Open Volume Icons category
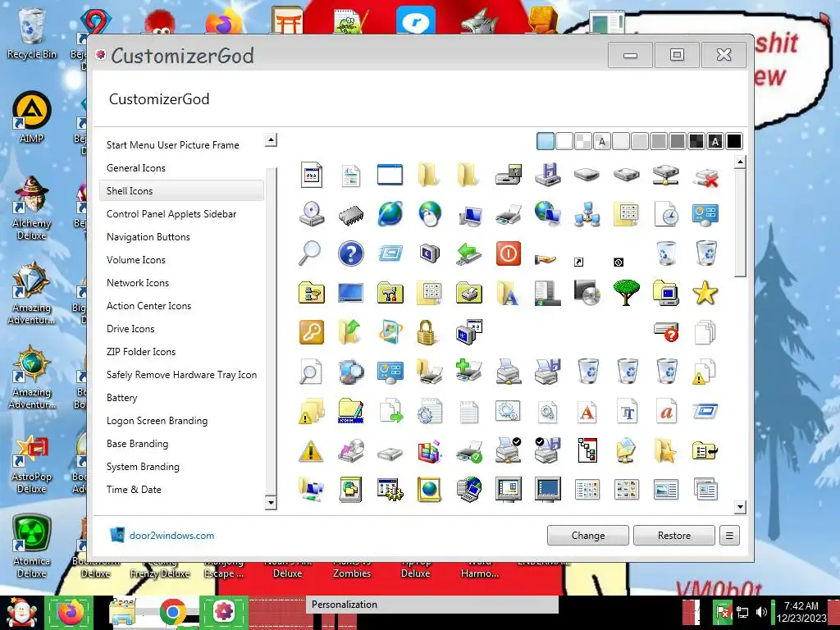 [136, 260]
